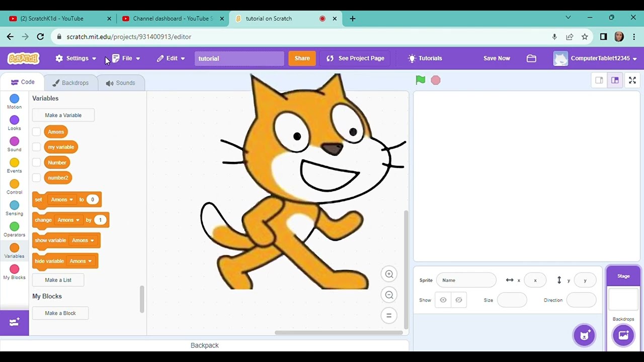Screen dimensions: 644x362
Task: Click the show sprite eye icon
Action: [x=443, y=300]
